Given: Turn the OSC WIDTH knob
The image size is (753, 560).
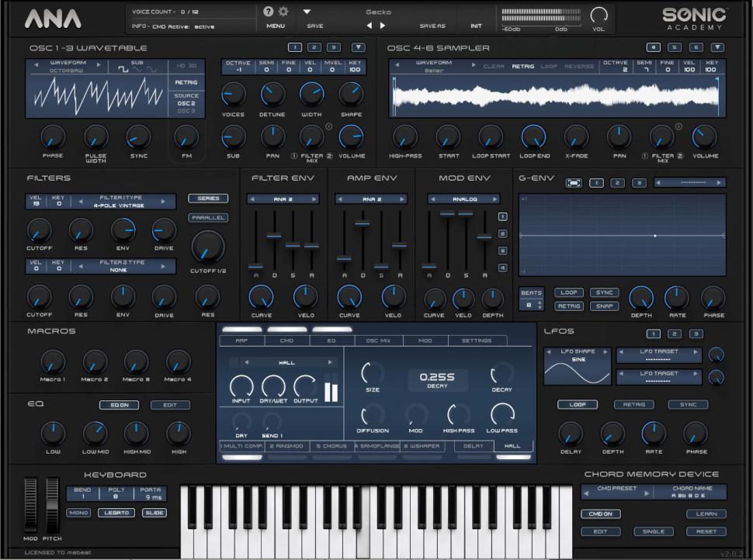Looking at the screenshot, I should [311, 95].
